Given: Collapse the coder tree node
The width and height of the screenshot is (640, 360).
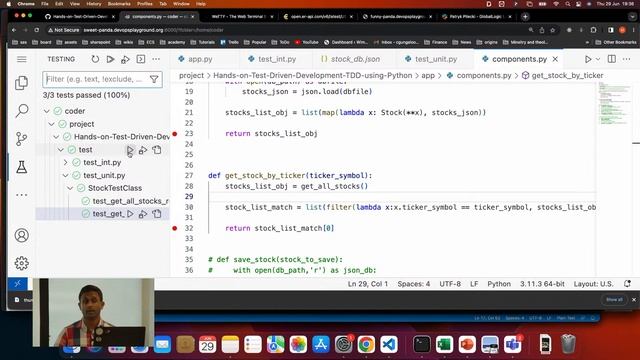Looking at the screenshot, I should (x=47, y=111).
